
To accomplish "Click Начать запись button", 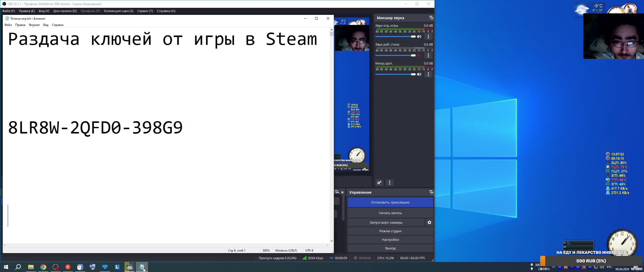I will pos(390,213).
